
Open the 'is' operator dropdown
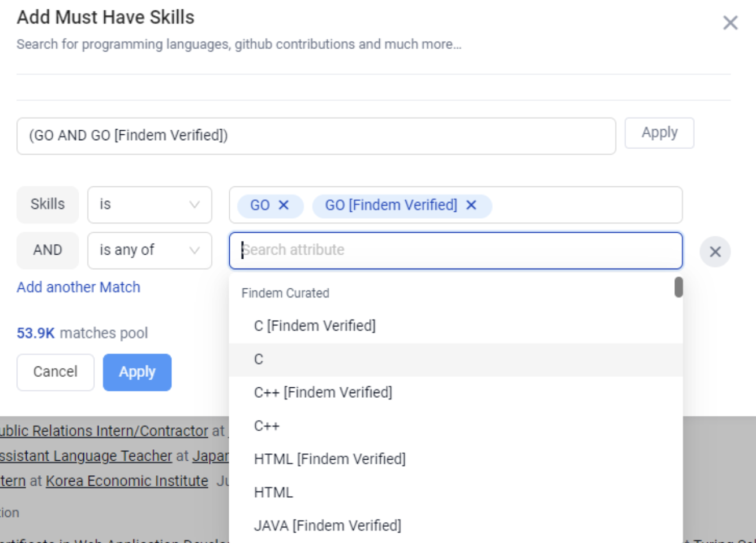(x=149, y=204)
